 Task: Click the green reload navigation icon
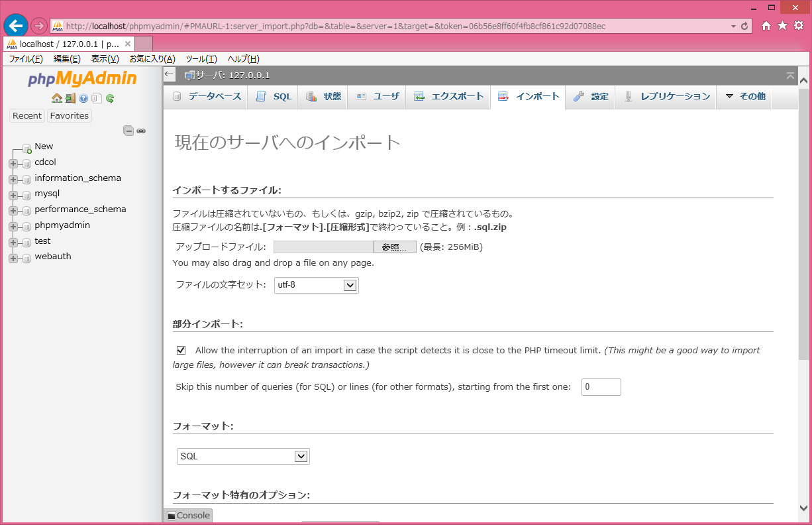110,98
